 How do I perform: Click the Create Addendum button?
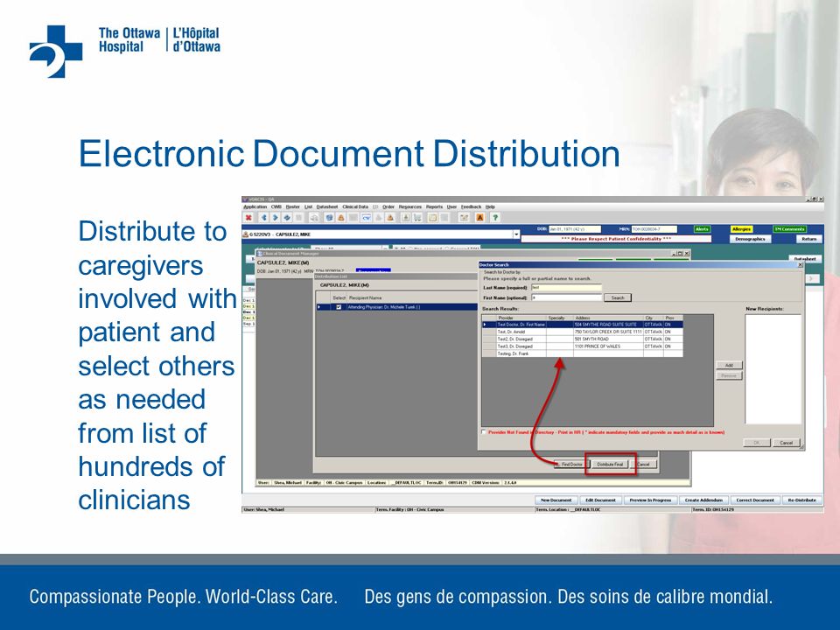(703, 500)
